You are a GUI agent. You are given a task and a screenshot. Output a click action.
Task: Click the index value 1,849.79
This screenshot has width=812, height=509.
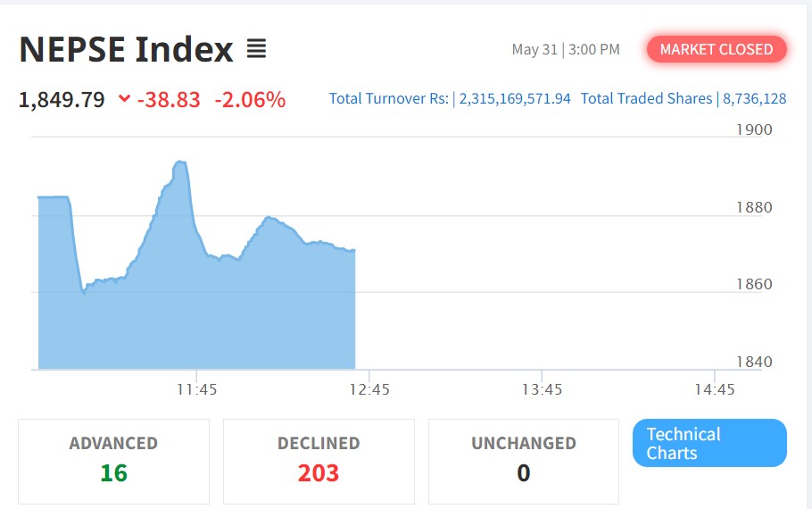point(62,99)
